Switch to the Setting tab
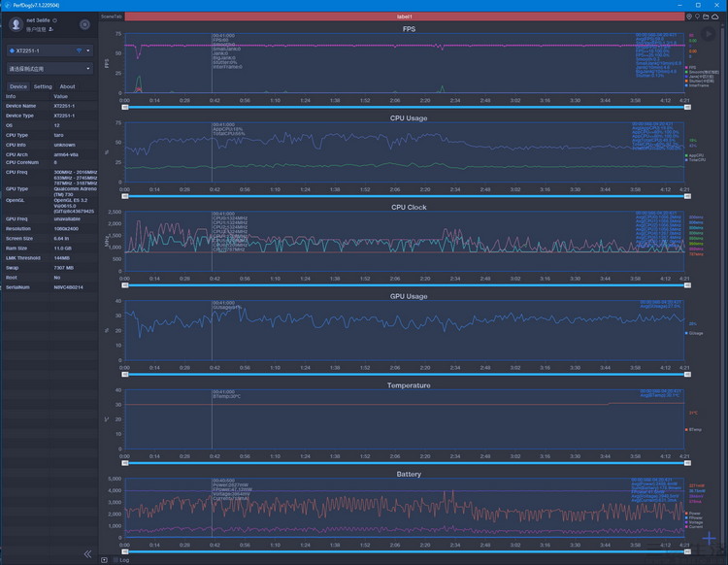Screen dimensions: 728x565 [x=43, y=86]
